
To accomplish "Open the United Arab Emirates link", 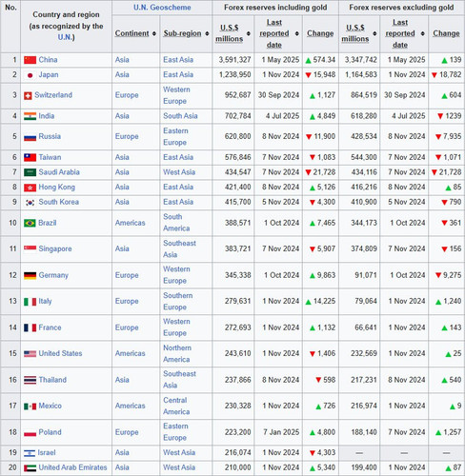I will (x=72, y=467).
